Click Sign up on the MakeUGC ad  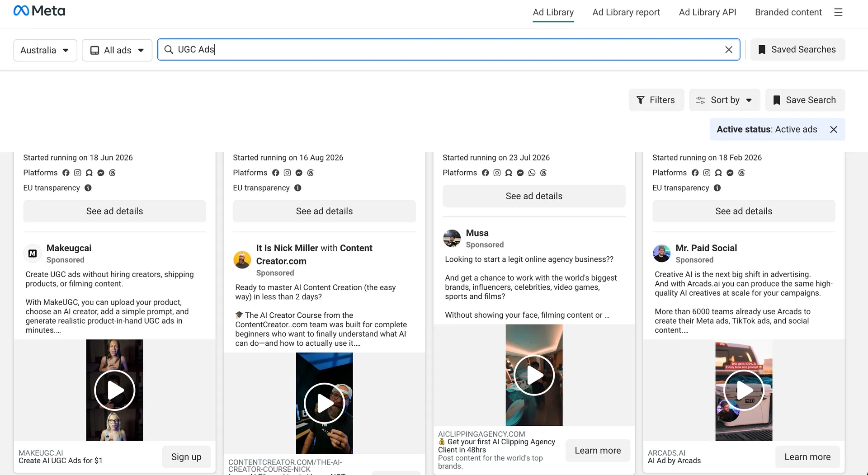click(186, 457)
